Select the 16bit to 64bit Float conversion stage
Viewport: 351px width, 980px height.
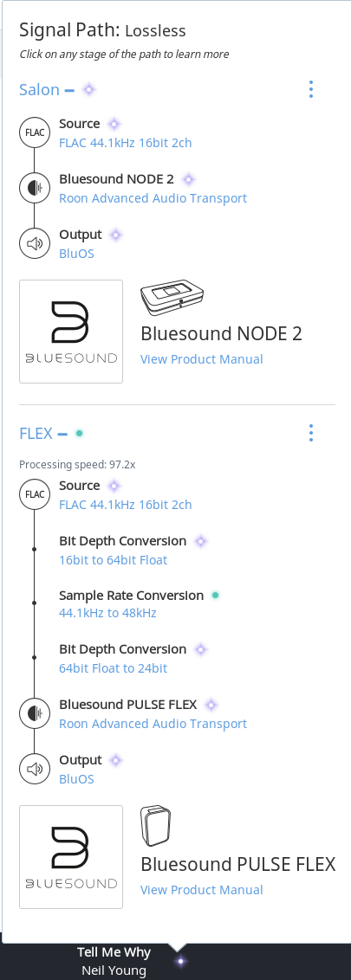coord(114,560)
